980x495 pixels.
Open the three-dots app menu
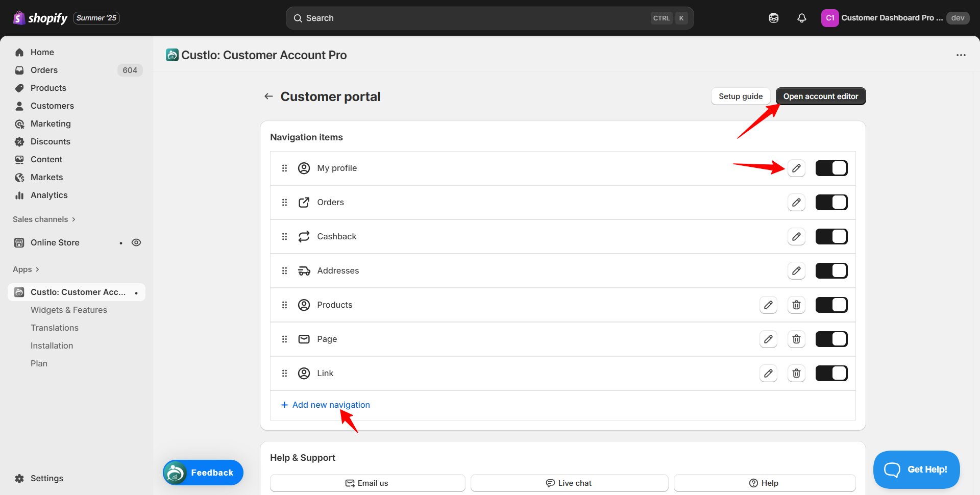(961, 55)
